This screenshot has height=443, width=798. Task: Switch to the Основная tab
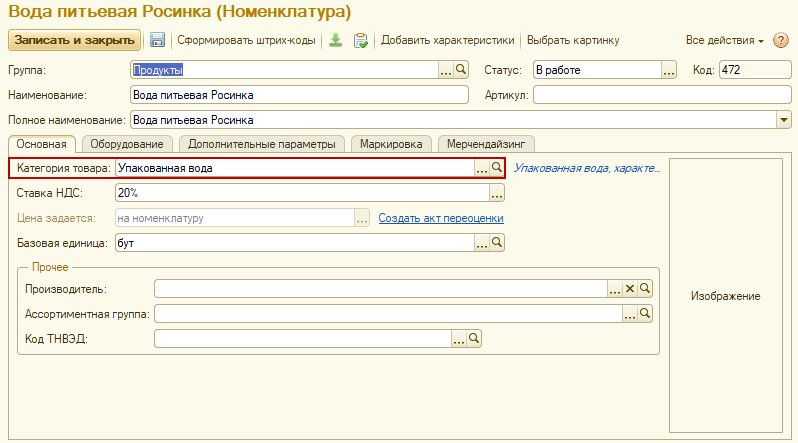pyautogui.click(x=41, y=144)
